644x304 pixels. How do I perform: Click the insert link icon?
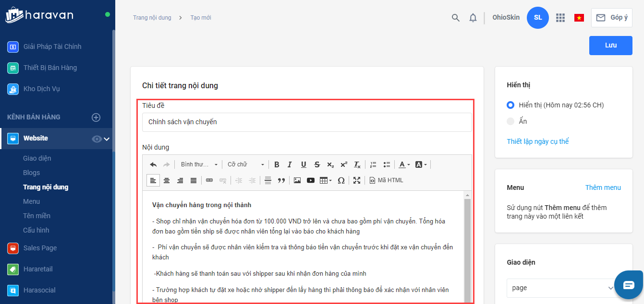[209, 180]
